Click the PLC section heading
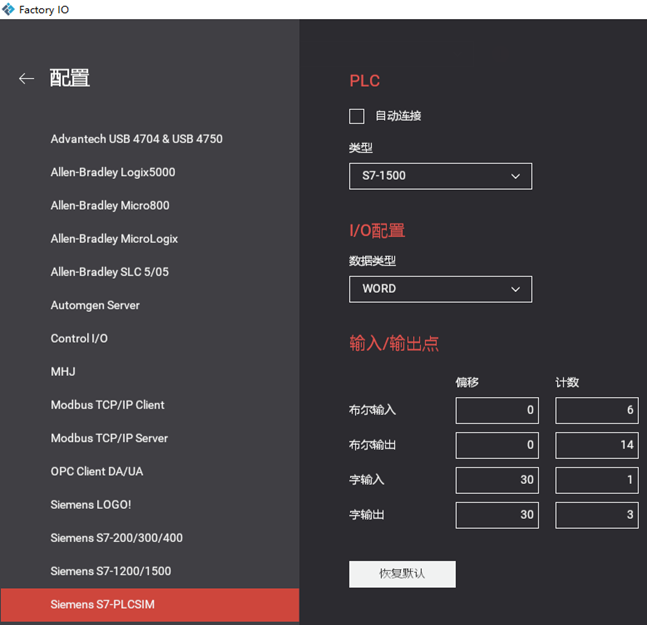This screenshot has width=647, height=625. coord(365,81)
